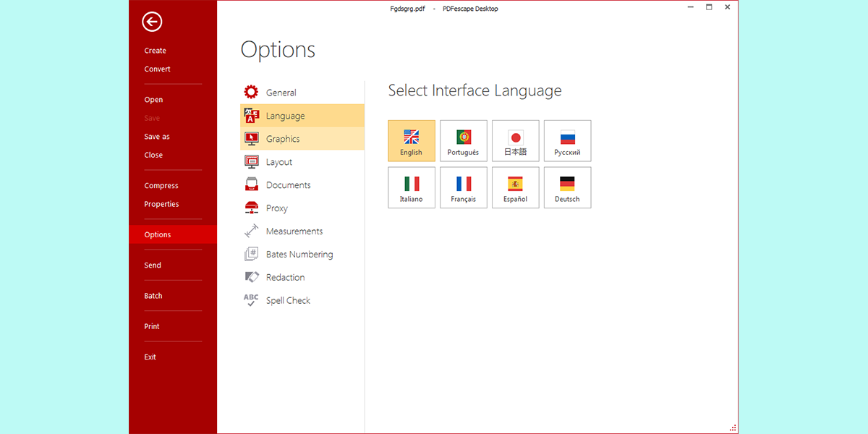Switch interface language to Português
The width and height of the screenshot is (868, 434).
tap(464, 141)
